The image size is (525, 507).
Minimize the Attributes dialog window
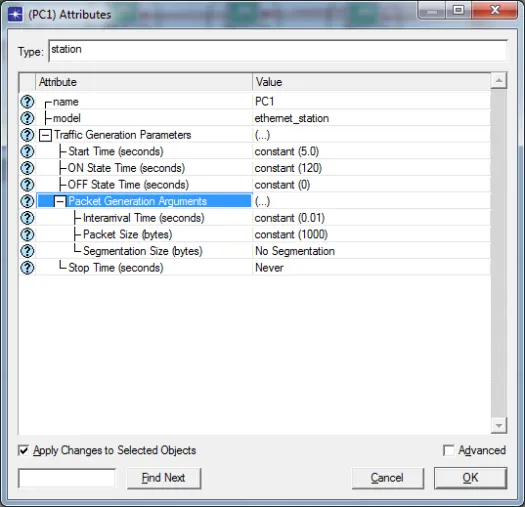(432, 10)
